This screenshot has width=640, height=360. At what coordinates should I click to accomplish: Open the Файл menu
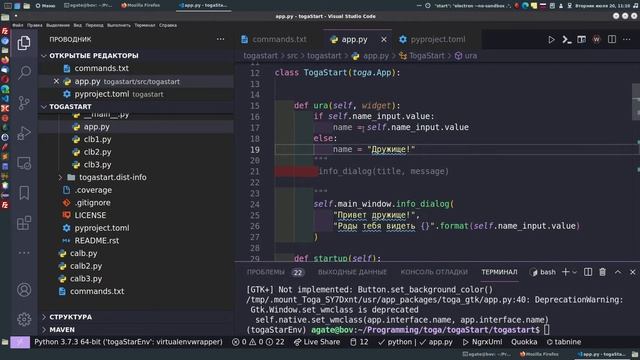click(x=18, y=25)
